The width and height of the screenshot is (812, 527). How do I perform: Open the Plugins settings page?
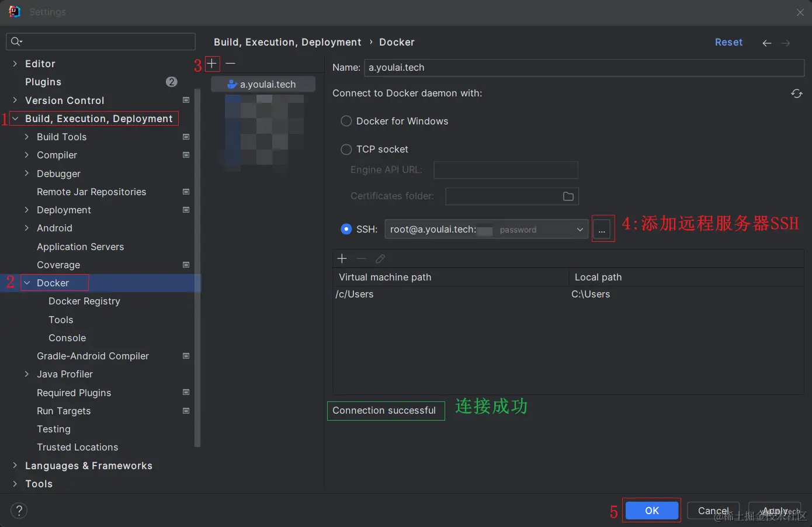click(x=43, y=82)
